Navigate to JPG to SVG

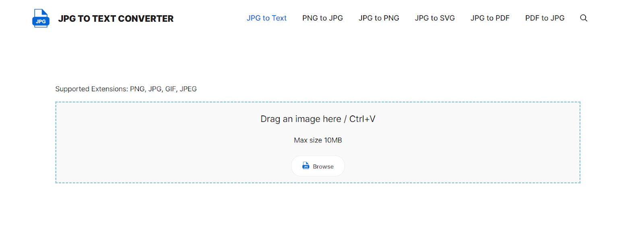coord(435,18)
